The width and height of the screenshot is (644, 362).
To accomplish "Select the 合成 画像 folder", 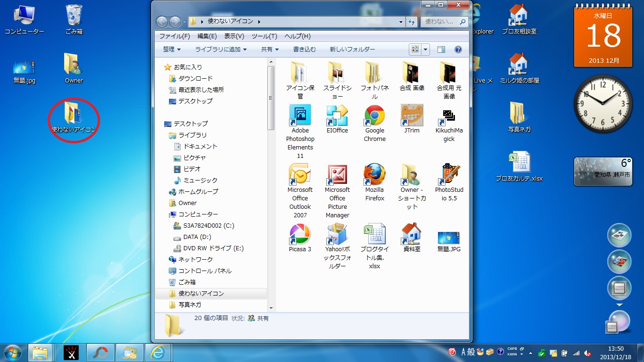I will pyautogui.click(x=412, y=75).
